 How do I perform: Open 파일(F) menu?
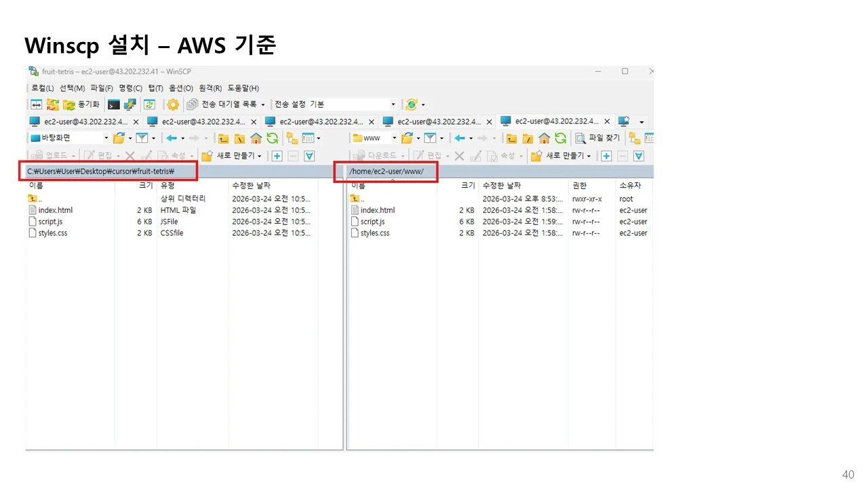coord(102,88)
